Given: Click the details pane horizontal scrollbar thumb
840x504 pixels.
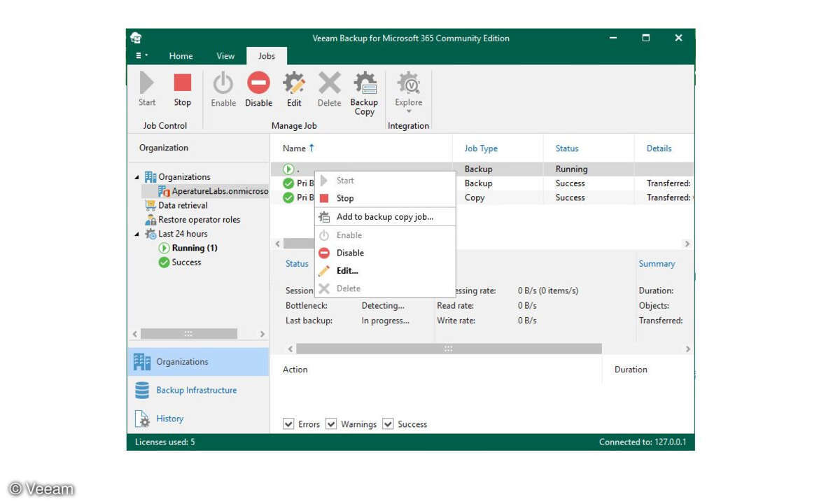Looking at the screenshot, I should [449, 349].
